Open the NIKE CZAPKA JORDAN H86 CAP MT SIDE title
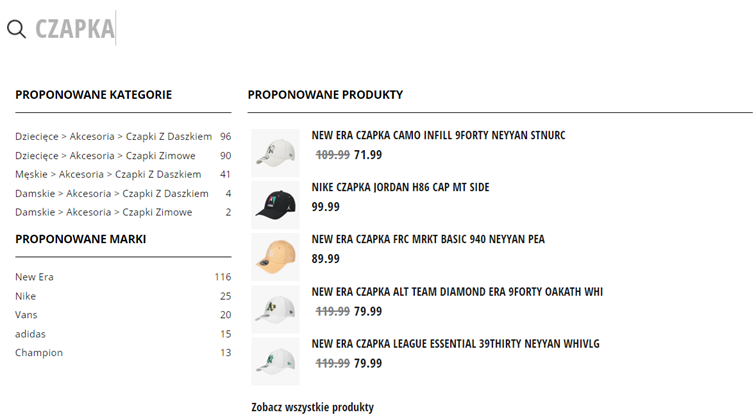 [400, 187]
